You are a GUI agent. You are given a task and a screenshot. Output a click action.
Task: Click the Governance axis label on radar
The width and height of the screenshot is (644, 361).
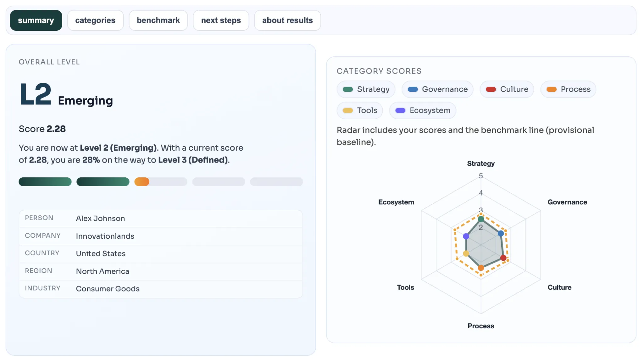click(x=567, y=202)
